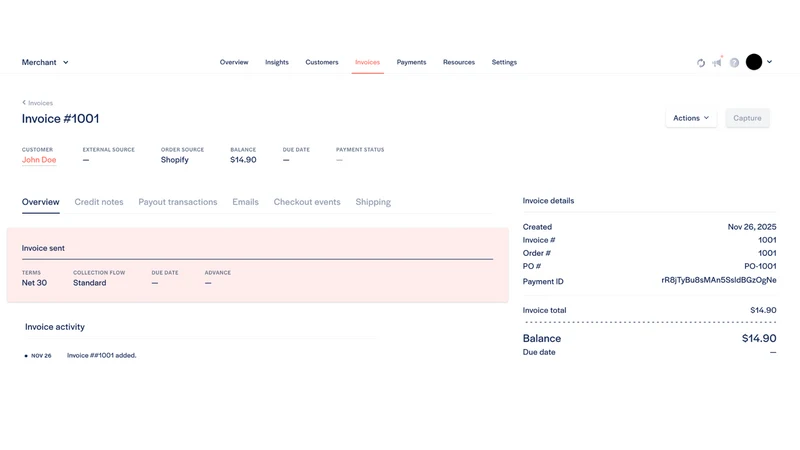Click the Invoice details heading
Viewport: 800px width, 450px height.
tap(548, 201)
